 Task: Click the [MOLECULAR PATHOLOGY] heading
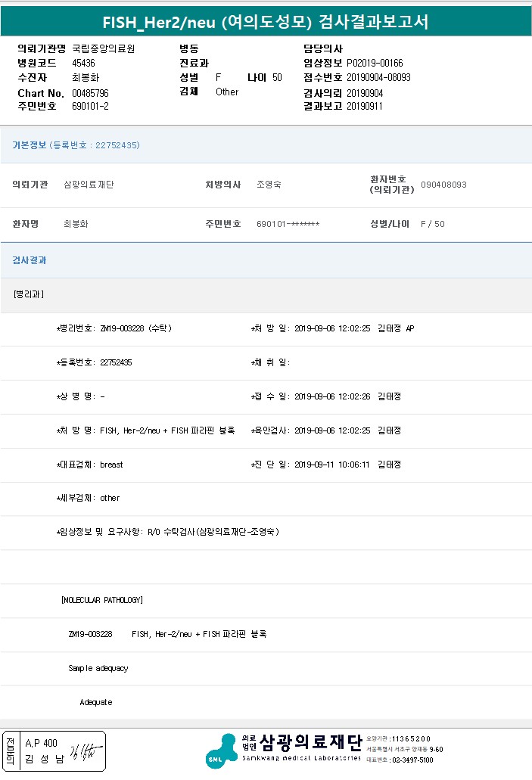coord(102,600)
